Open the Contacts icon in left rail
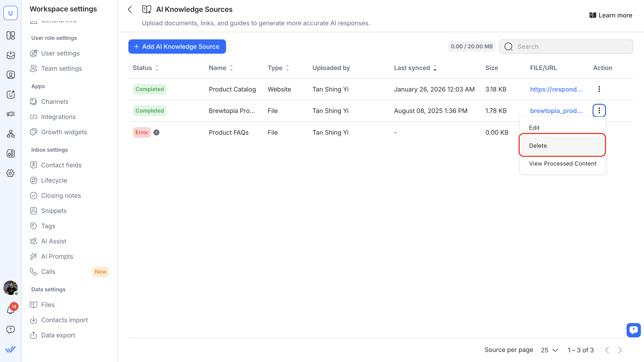Image resolution: width=644 pixels, height=362 pixels. tap(11, 75)
